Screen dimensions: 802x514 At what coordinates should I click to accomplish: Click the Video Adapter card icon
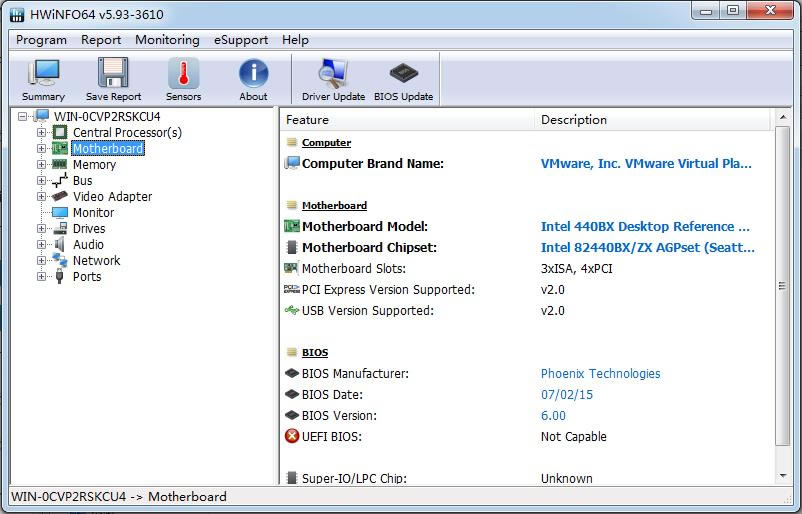click(60, 196)
